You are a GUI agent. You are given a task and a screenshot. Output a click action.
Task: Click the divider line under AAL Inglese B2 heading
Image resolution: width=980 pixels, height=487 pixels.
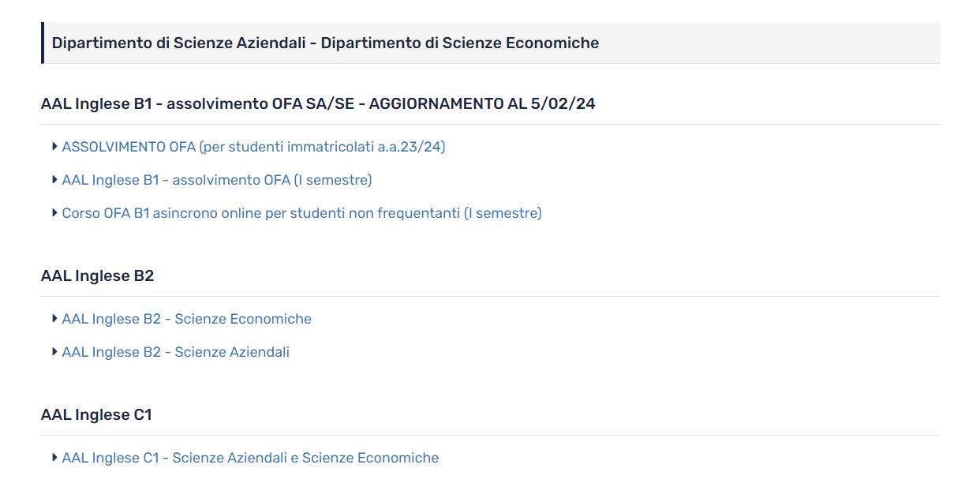coord(490,296)
